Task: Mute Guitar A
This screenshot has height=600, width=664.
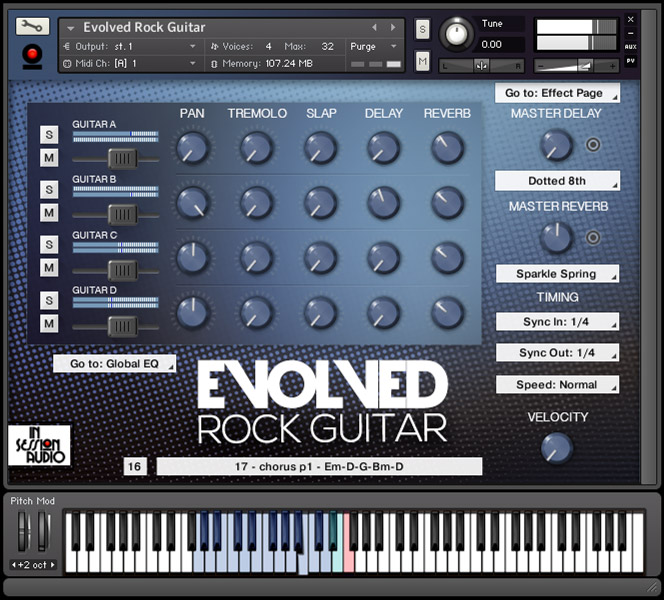Action: 49,158
